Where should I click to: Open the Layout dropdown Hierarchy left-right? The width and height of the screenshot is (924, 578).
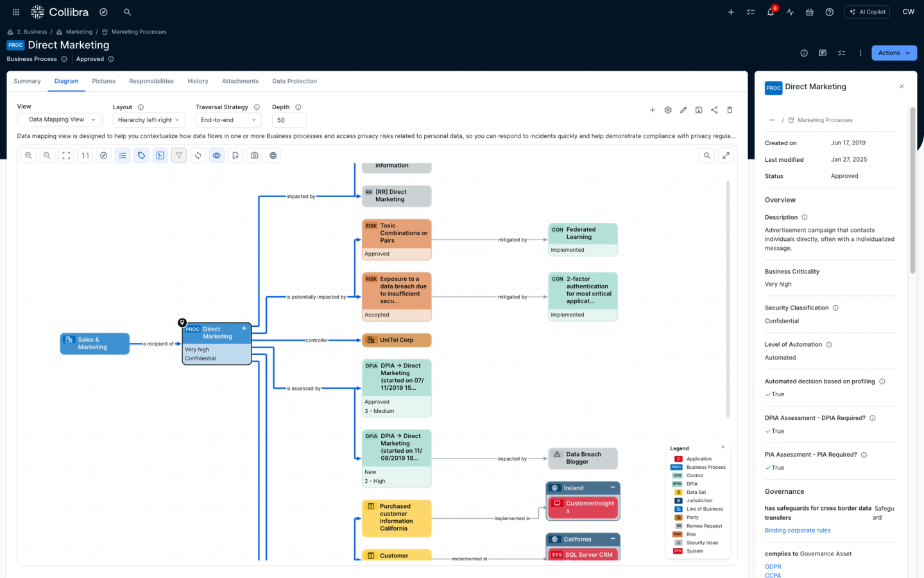[149, 120]
